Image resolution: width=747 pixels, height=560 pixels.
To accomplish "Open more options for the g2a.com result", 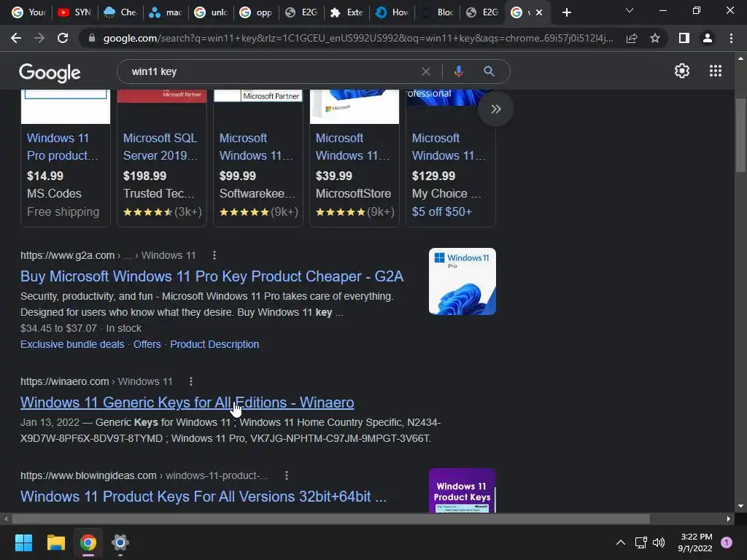I will 214,255.
